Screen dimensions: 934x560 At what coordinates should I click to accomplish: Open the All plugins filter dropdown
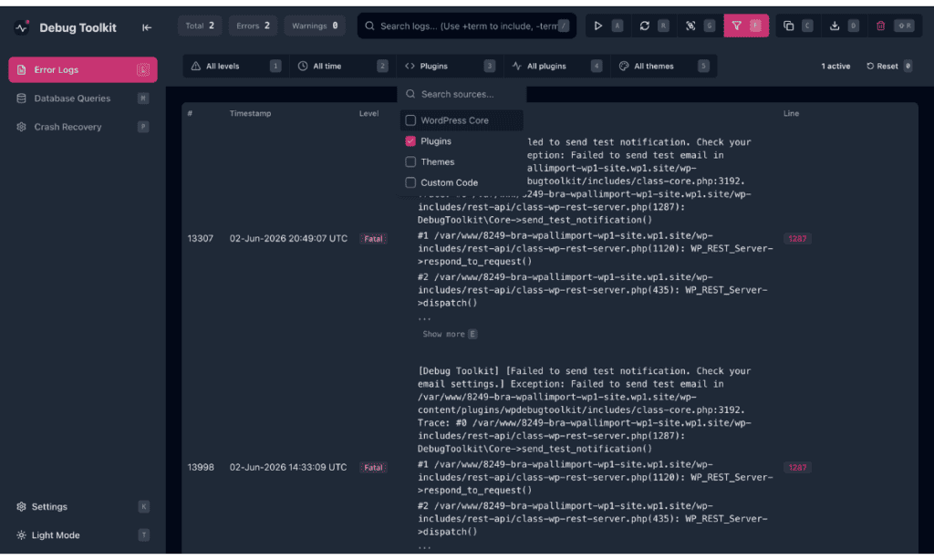tap(556, 67)
